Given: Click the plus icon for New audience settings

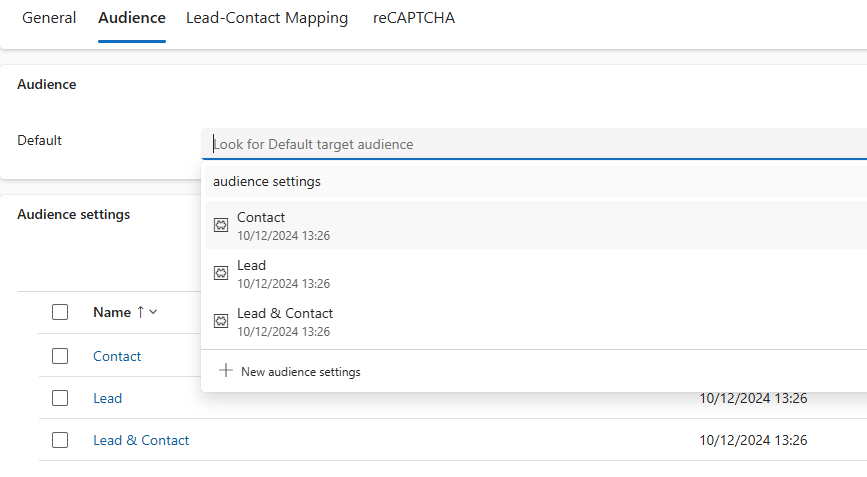Looking at the screenshot, I should tap(226, 371).
